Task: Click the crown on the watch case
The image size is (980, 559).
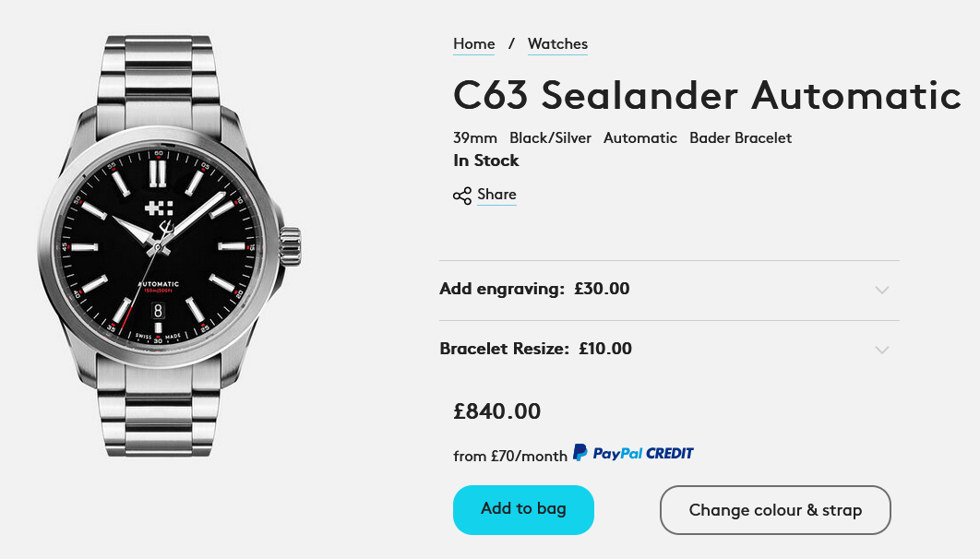Action: (292, 246)
